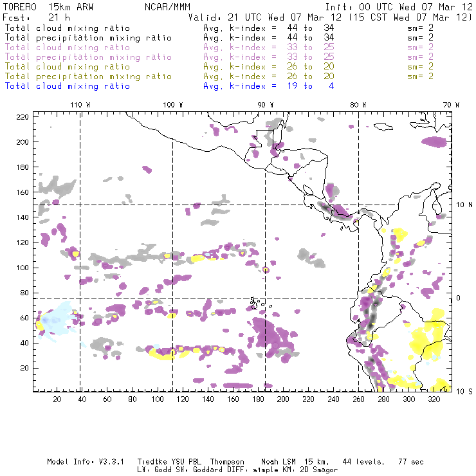Click the 'Model Info: V3.3.1' text
The height and width of the screenshot is (476, 476).
click(86, 462)
